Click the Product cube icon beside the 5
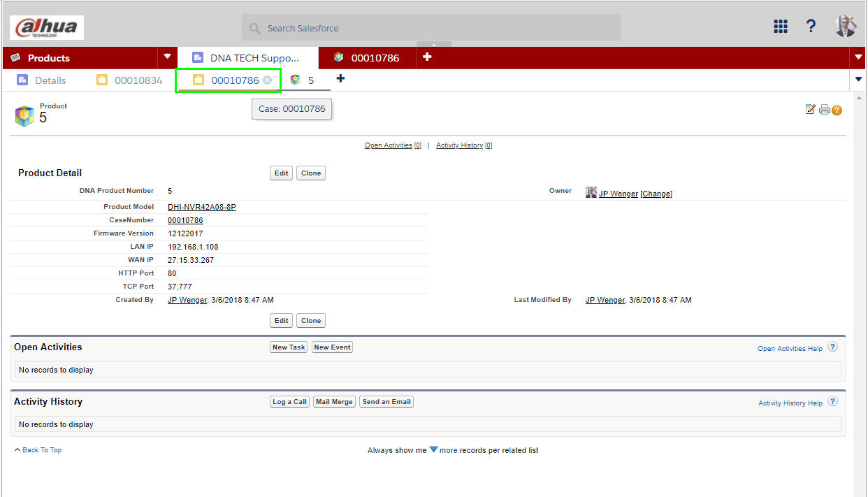 click(24, 116)
